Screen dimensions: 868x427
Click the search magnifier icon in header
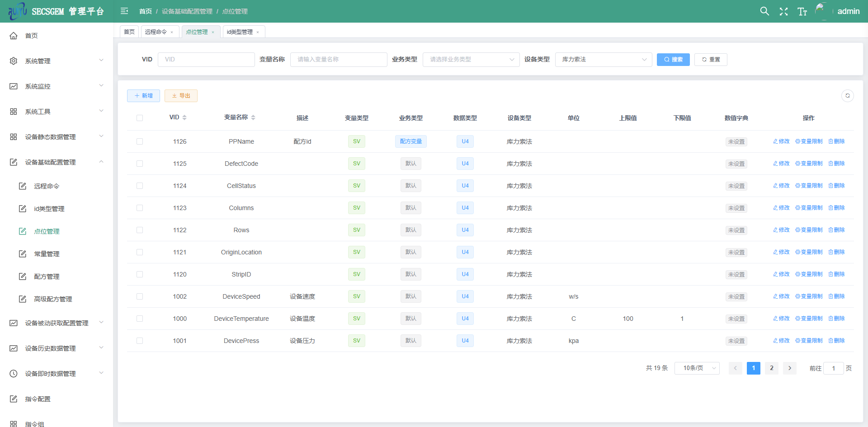[x=764, y=11]
